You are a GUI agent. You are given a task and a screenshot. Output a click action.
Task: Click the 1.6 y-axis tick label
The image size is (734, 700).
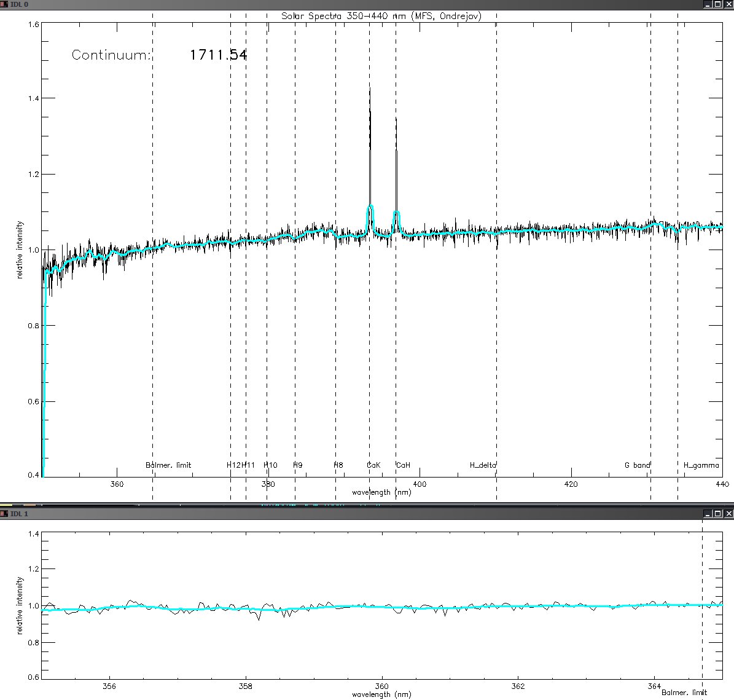tap(34, 25)
